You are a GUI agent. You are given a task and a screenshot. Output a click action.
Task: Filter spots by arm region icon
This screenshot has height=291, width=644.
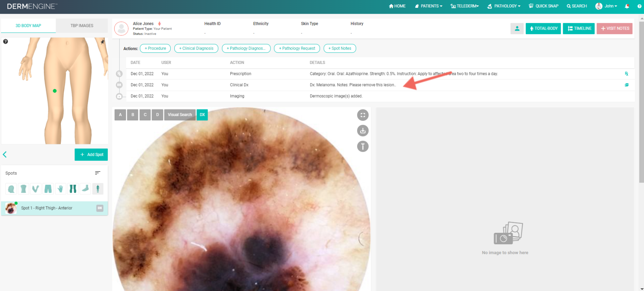point(36,189)
